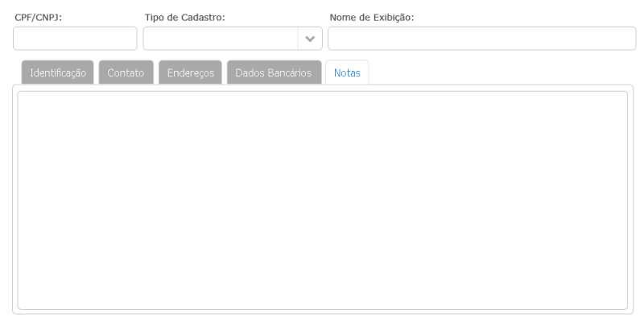644x322 pixels.
Task: Go to the Dados Bancários tab
Action: point(274,72)
